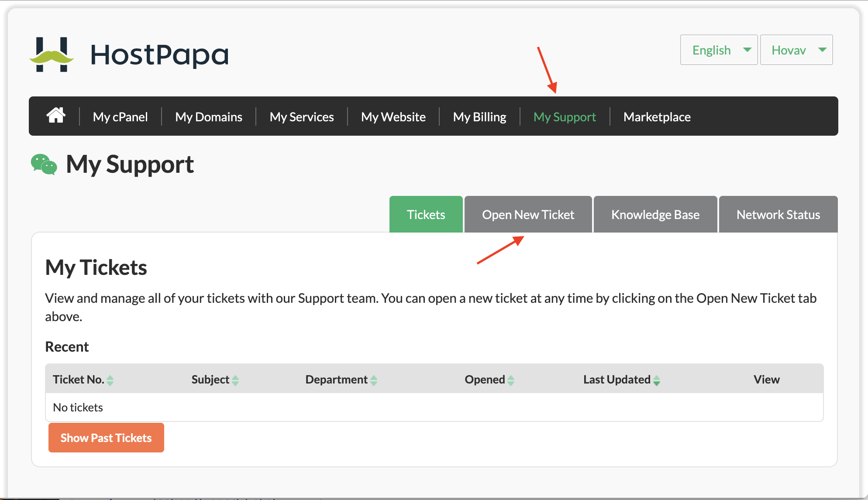Open the English language dropdown
Image resolution: width=868 pixels, height=500 pixels.
pos(719,50)
